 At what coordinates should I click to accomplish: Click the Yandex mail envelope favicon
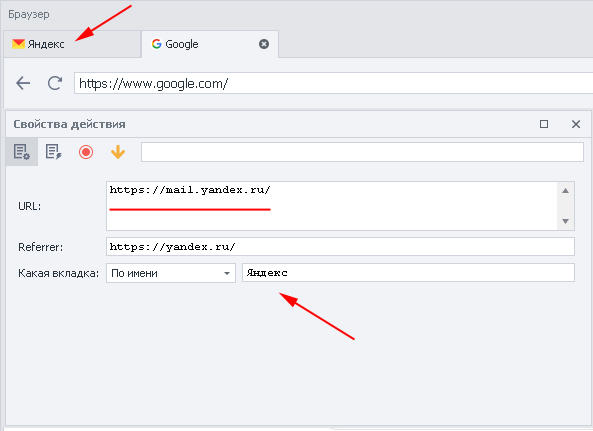click(x=18, y=44)
